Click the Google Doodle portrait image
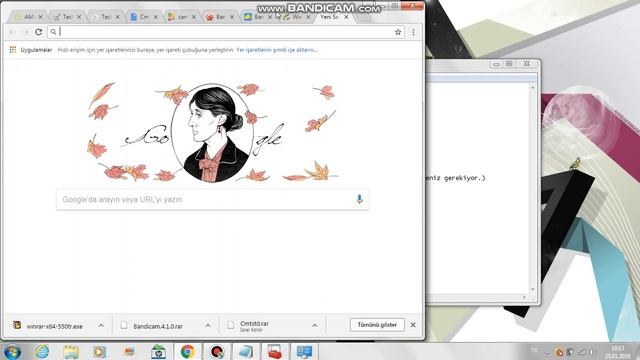This screenshot has height=360, width=640. 213,133
